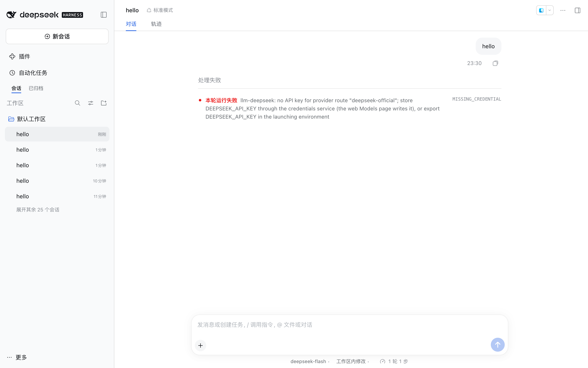
Task: Open the deepseek-flash model dropdown
Action: point(310,361)
